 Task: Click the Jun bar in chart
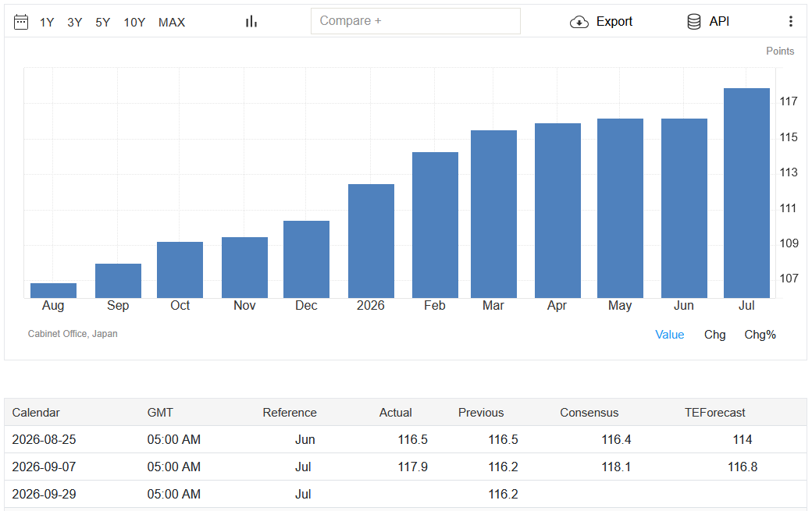click(x=684, y=208)
